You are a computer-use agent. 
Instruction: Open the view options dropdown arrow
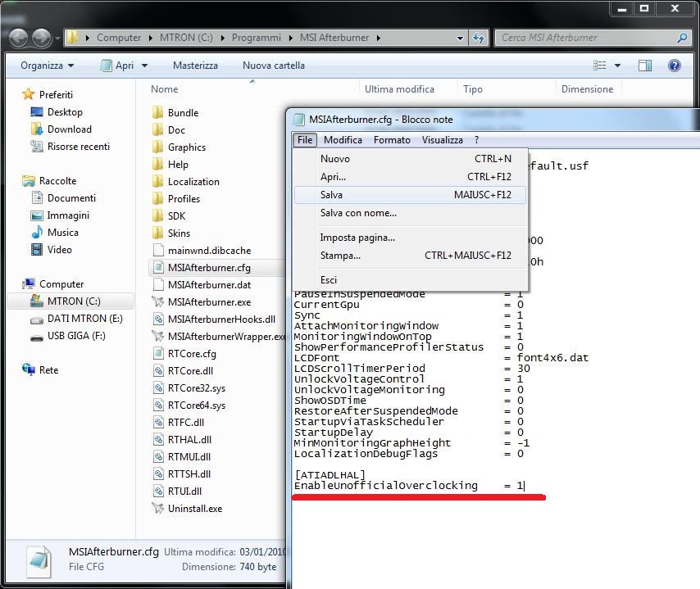(x=617, y=66)
